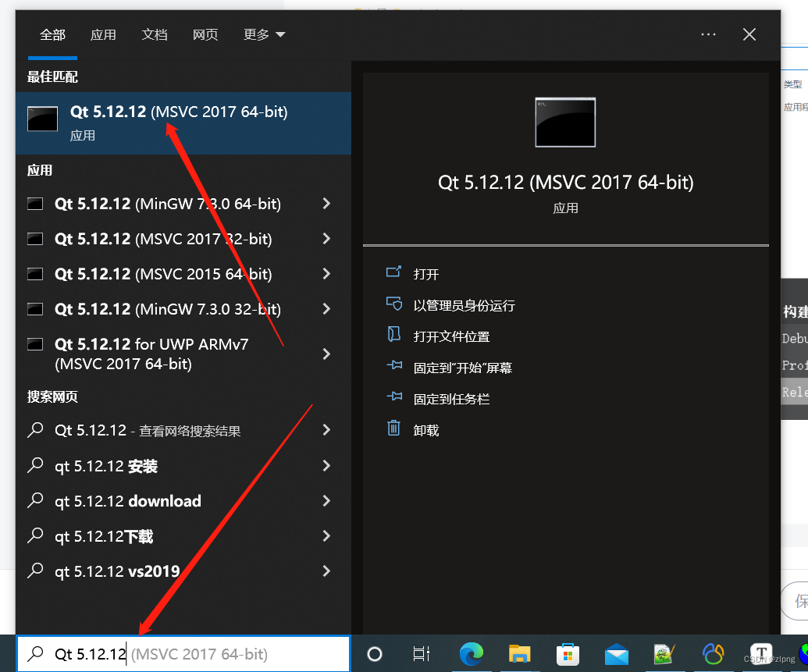The width and height of the screenshot is (808, 672).
Task: Click the Task View taskbar icon
Action: (422, 654)
